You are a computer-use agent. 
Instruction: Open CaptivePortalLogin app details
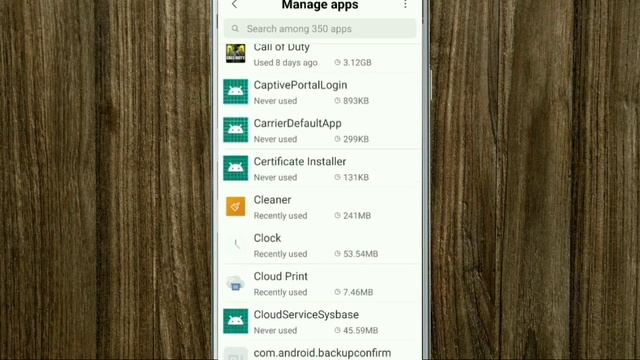point(320,92)
